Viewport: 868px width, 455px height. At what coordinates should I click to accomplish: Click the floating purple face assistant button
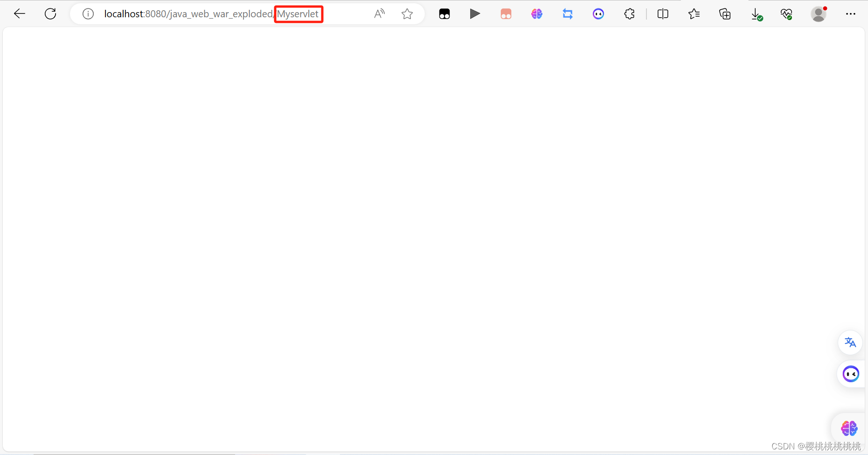(851, 374)
